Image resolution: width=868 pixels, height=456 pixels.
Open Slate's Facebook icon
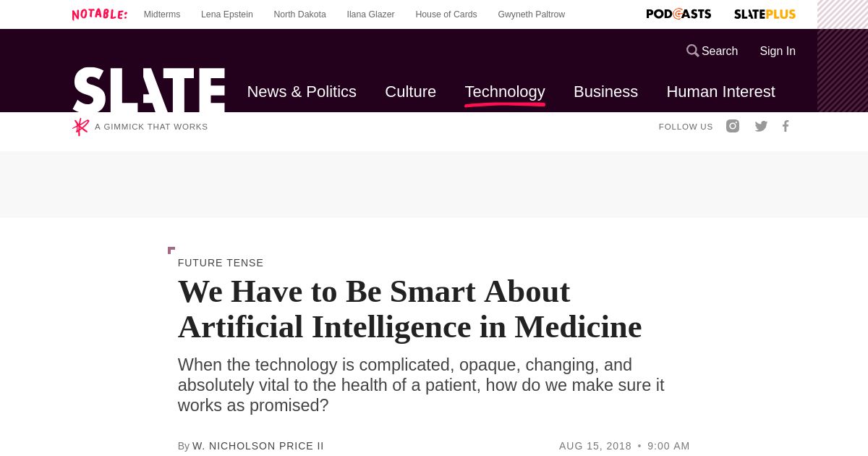pyautogui.click(x=786, y=126)
